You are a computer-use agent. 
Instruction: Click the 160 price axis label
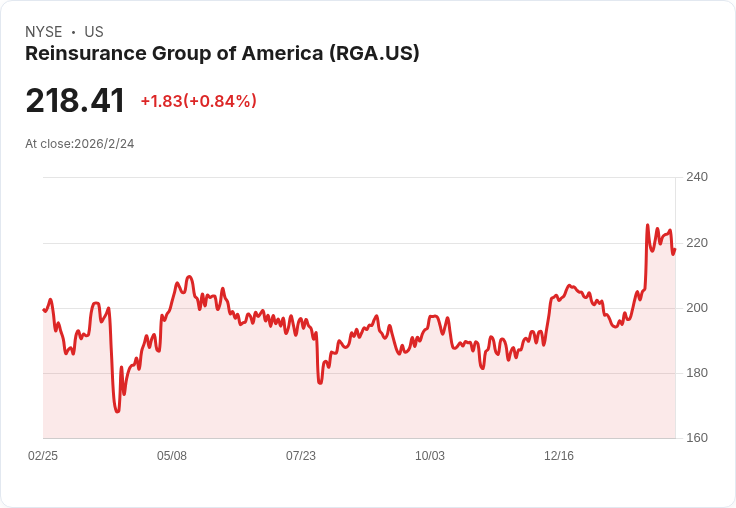tap(697, 438)
